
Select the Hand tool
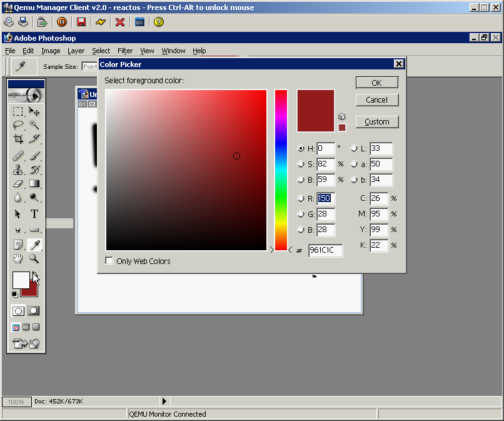click(18, 258)
